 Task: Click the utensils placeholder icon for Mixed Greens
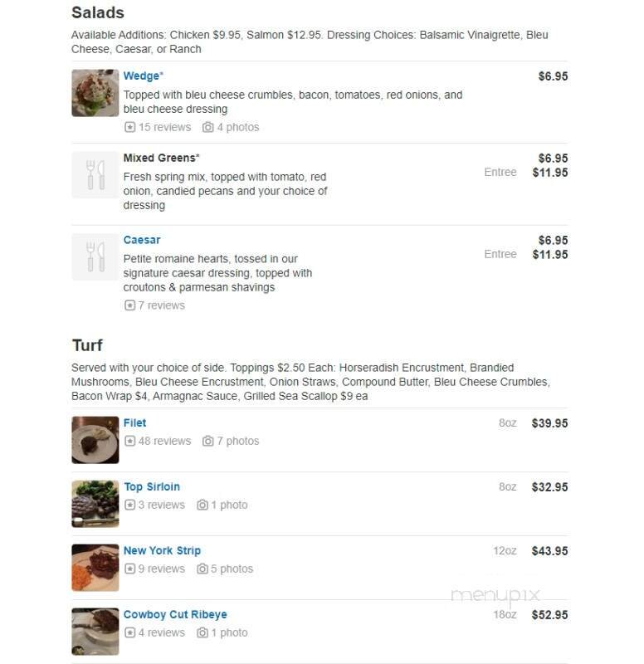coord(95,174)
